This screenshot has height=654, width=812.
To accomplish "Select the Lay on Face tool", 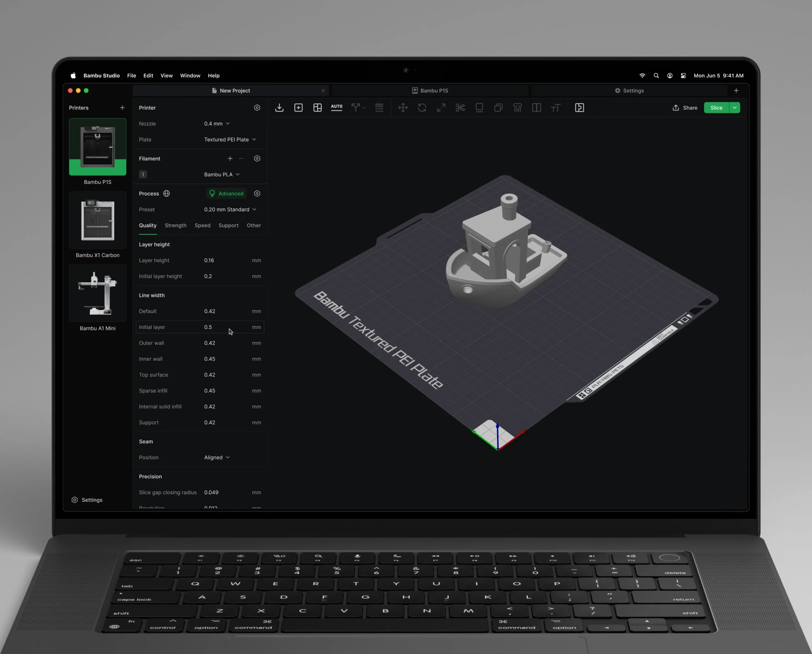I will (x=480, y=108).
